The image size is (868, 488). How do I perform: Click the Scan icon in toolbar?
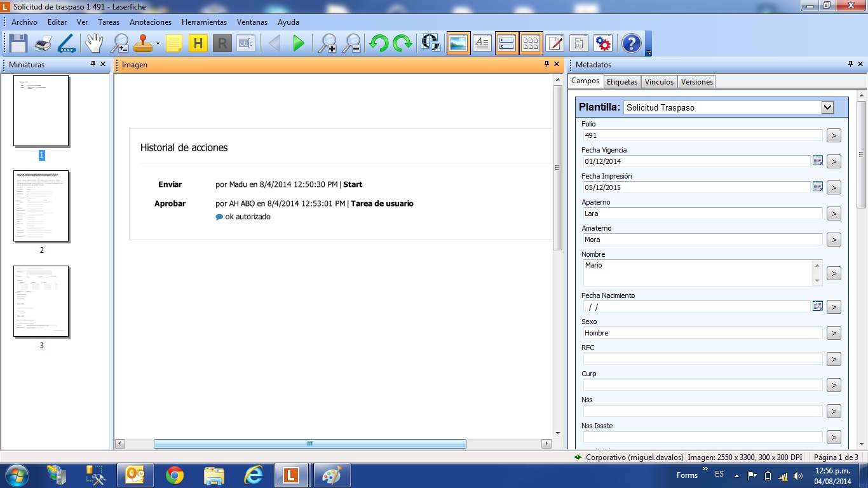pos(66,43)
